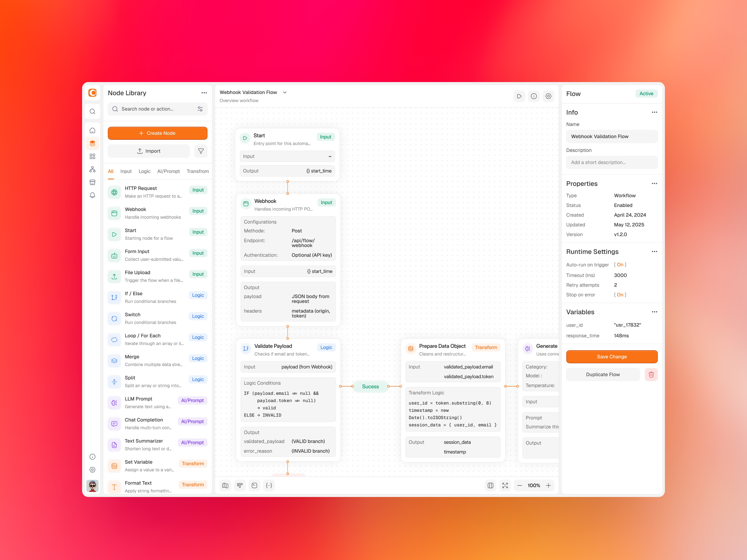Open the grid apps icon in sidebar
This screenshot has height=560, width=747.
tap(92, 156)
